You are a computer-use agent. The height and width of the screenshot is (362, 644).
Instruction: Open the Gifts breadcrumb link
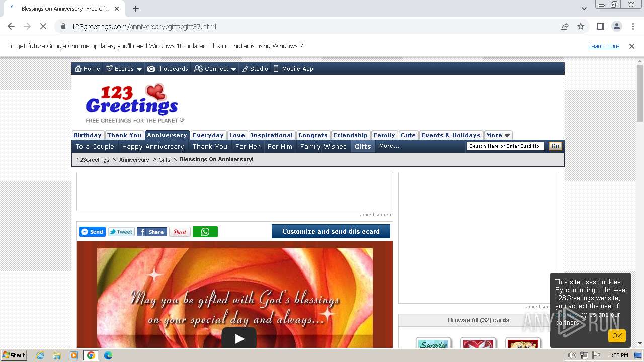pyautogui.click(x=165, y=160)
